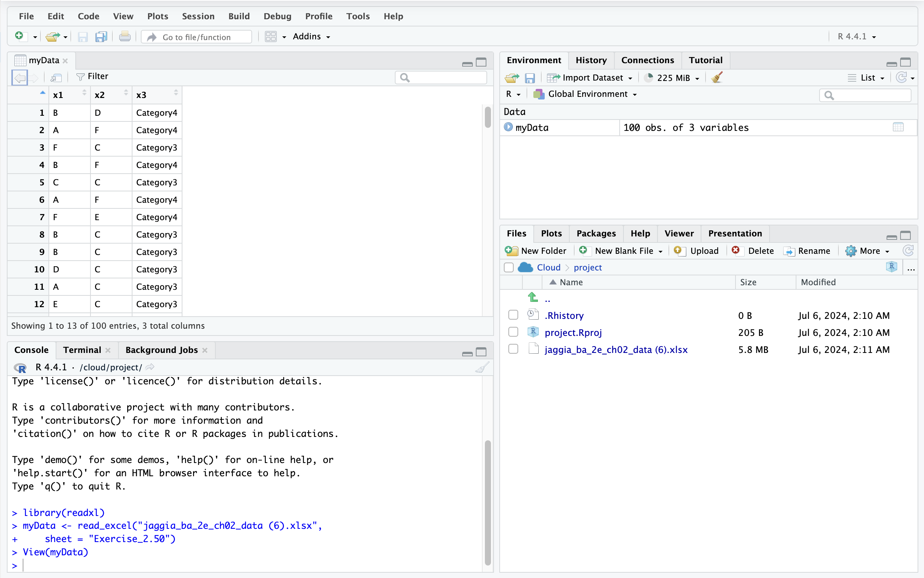Click the Cloud breadcrumb link
Image resolution: width=924 pixels, height=578 pixels.
(x=548, y=267)
